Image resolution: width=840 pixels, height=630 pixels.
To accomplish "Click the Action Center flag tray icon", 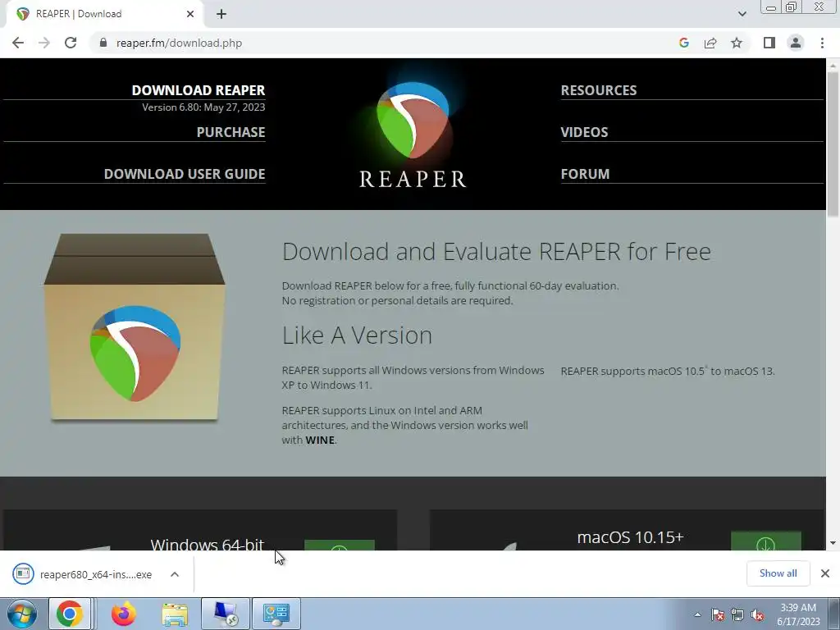I will coord(717,614).
